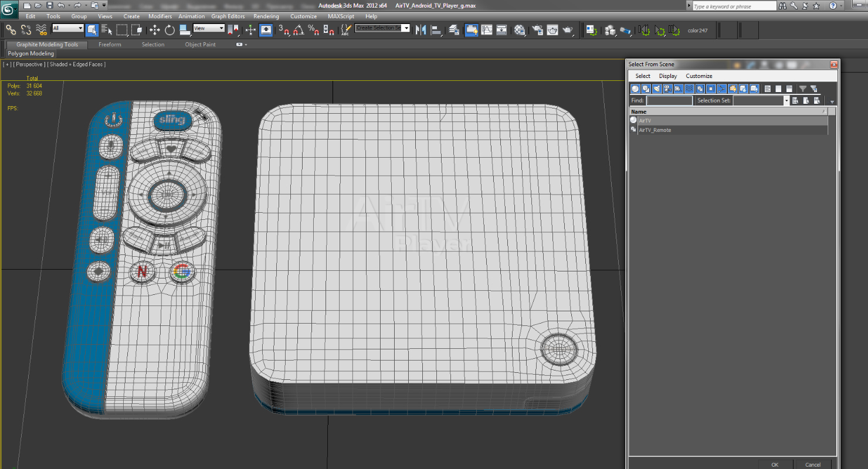This screenshot has width=868, height=469.
Task: Toggle Percent Snap on main toolbar
Action: [x=313, y=30]
